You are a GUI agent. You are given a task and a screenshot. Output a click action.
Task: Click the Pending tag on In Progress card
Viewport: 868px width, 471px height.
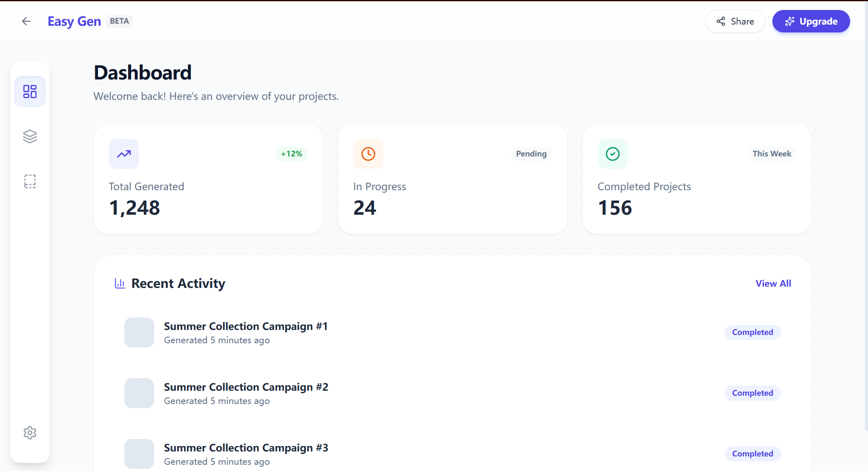pyautogui.click(x=531, y=154)
